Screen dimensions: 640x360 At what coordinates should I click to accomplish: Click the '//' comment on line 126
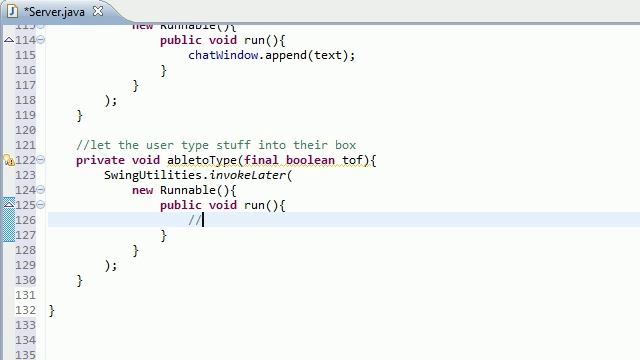click(195, 220)
